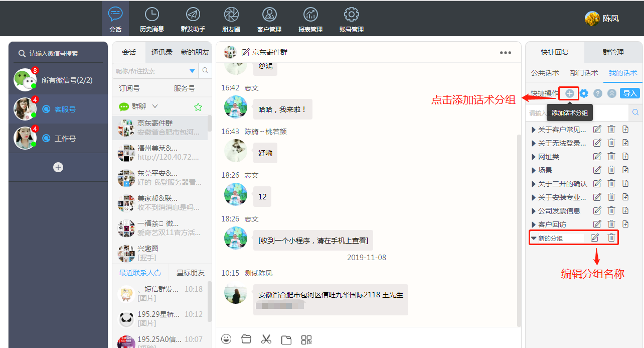Open the 东莞平安 group chat

tap(160, 178)
